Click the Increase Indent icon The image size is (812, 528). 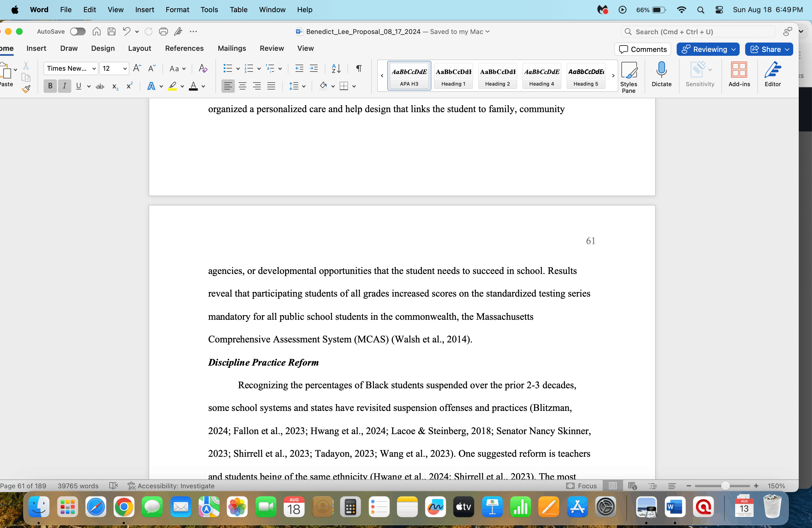pos(313,68)
